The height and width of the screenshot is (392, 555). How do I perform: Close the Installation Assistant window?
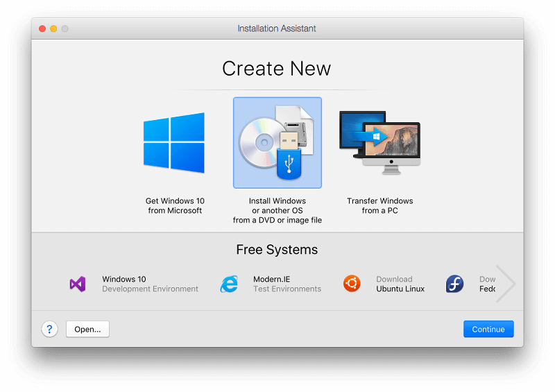pos(42,28)
